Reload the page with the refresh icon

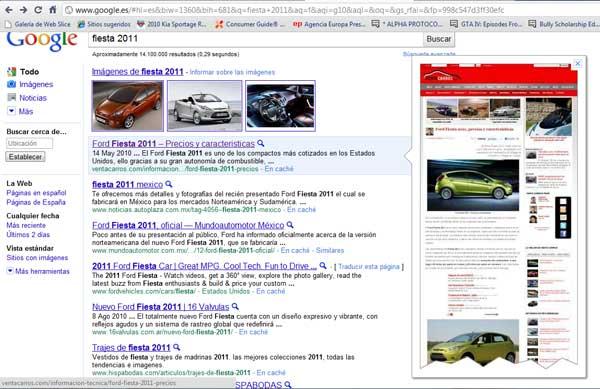pyautogui.click(x=38, y=10)
